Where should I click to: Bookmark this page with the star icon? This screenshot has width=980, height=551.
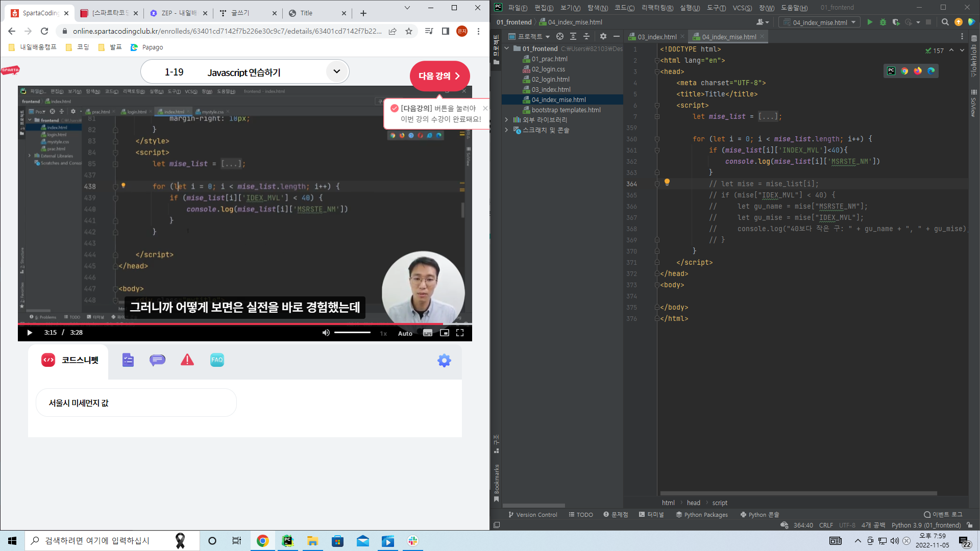[409, 31]
